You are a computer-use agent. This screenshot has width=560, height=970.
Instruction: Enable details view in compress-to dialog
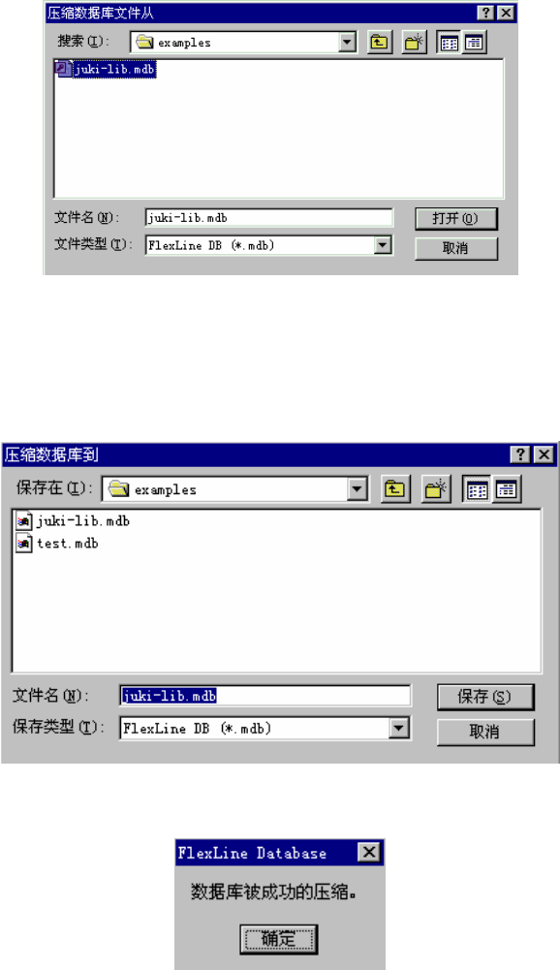coord(507,489)
